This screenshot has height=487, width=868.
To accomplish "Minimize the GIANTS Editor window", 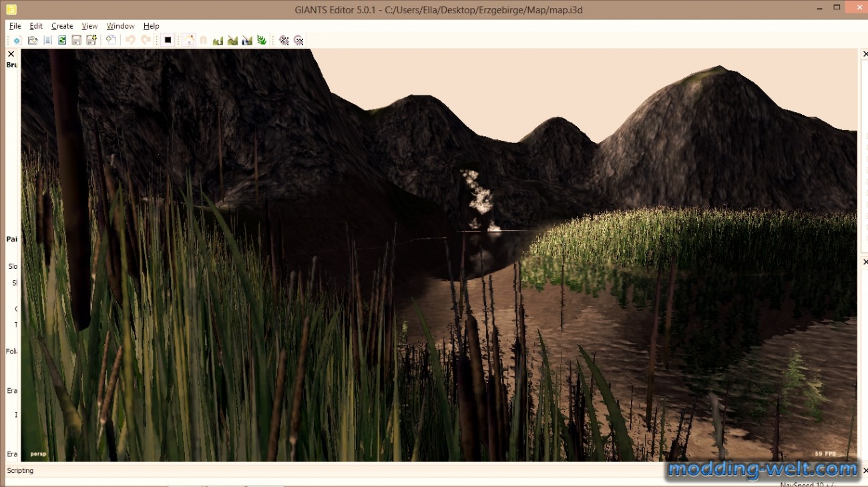I will tap(819, 7).
